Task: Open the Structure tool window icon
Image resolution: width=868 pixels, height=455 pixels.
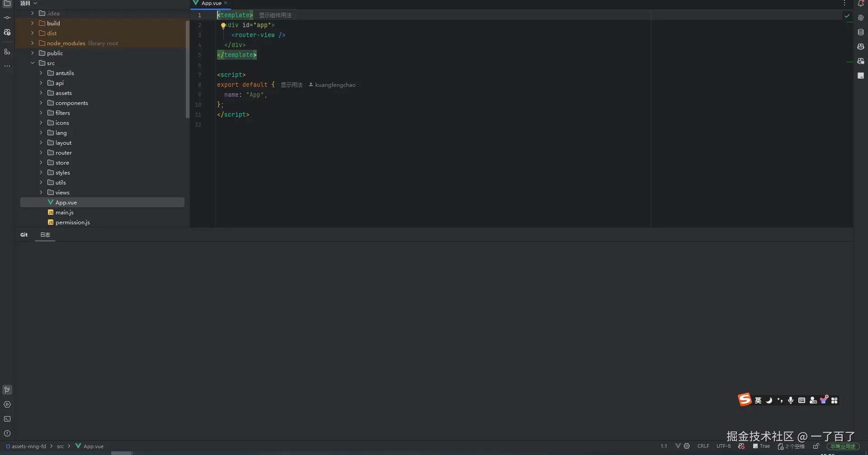Action: coord(7,52)
